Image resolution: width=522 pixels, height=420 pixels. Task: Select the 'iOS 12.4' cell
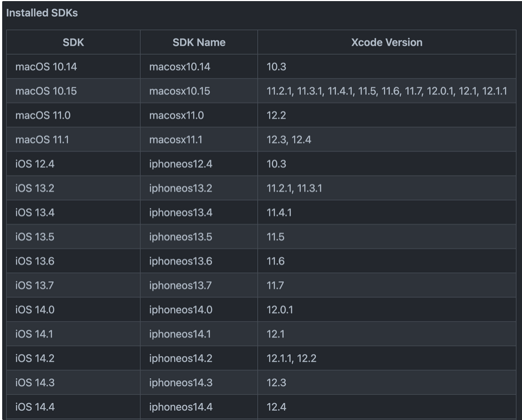click(x=73, y=164)
